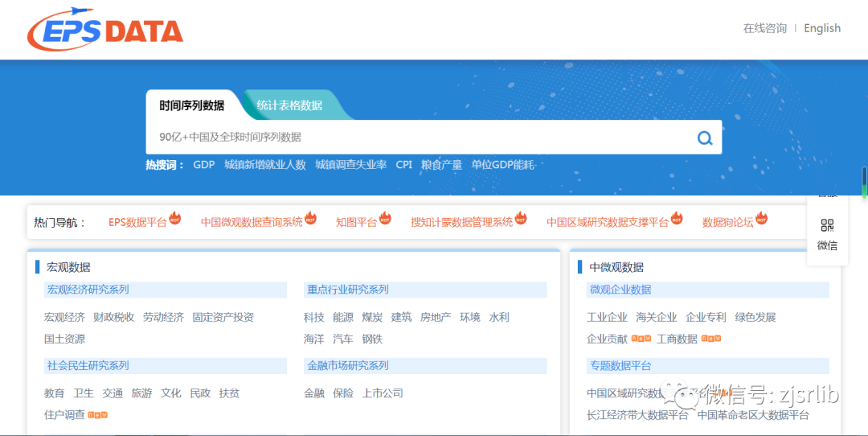Open 教育 database
868x436 pixels.
55,393
